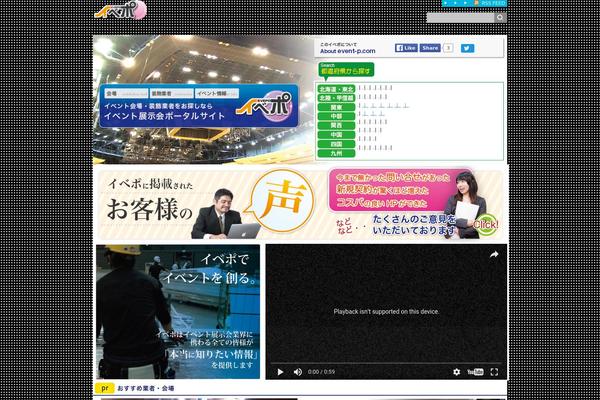Viewport: 600px width, 400px height.
Task: Open the About event-p.com link
Action: click(347, 51)
